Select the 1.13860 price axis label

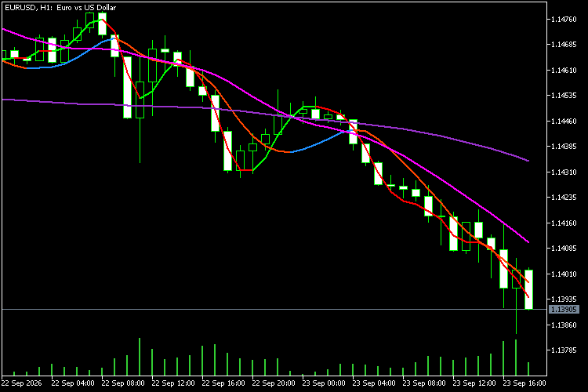(564, 325)
